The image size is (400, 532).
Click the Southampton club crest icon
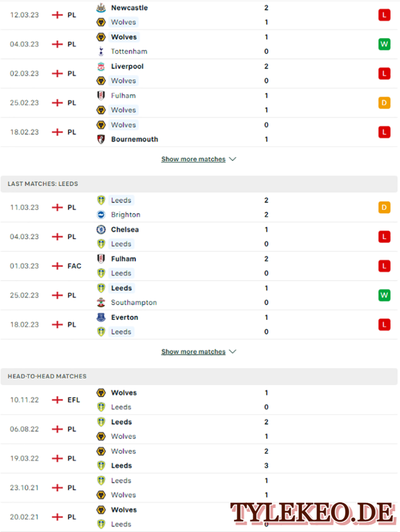click(101, 302)
